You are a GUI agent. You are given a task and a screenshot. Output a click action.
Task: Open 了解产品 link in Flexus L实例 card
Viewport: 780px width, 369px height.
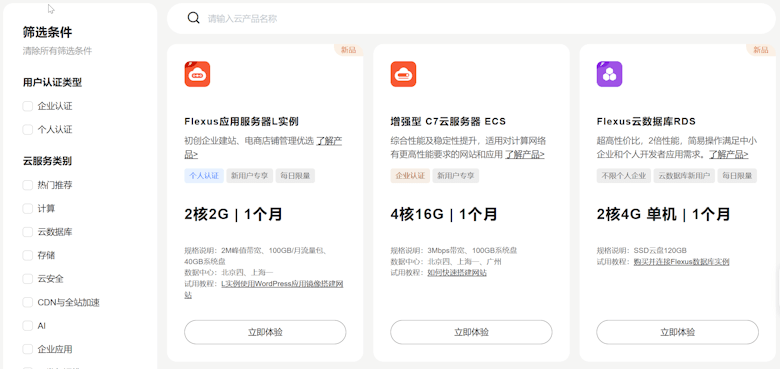click(329, 141)
